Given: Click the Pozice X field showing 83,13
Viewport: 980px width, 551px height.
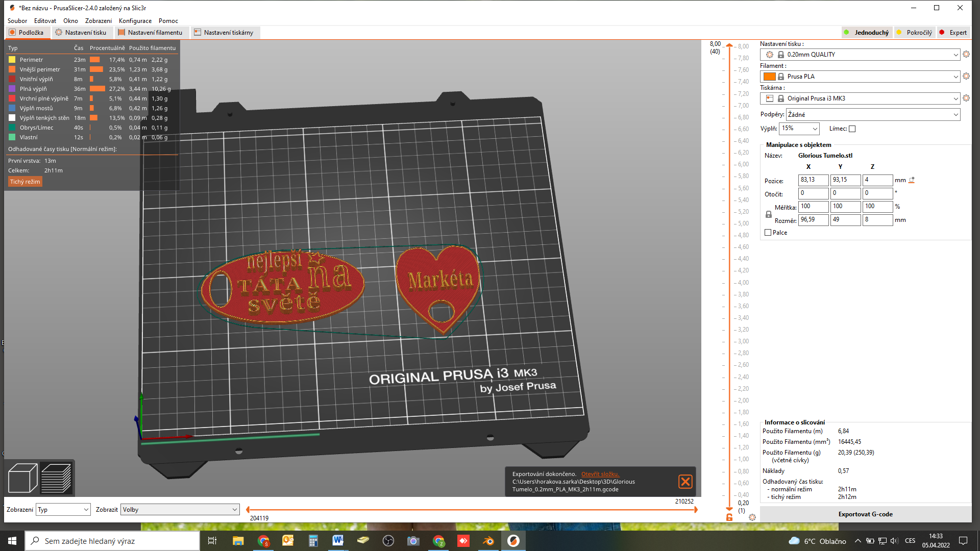Looking at the screenshot, I should click(813, 180).
